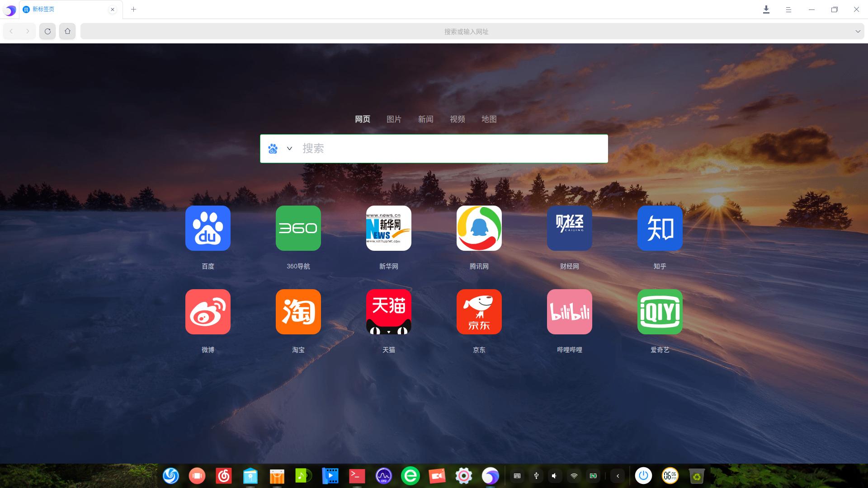Viewport: 868px width, 488px height.
Task: Click the 百度 label text
Action: point(208,266)
